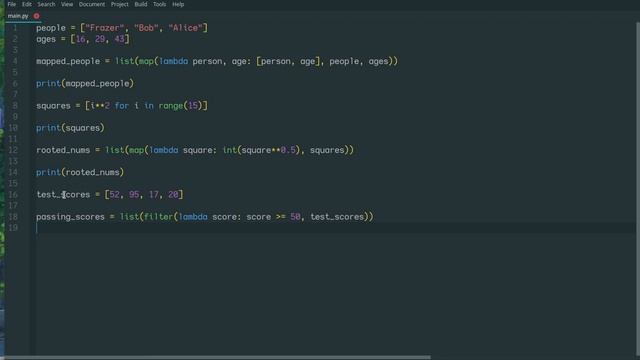Open the View menu

coord(67,4)
